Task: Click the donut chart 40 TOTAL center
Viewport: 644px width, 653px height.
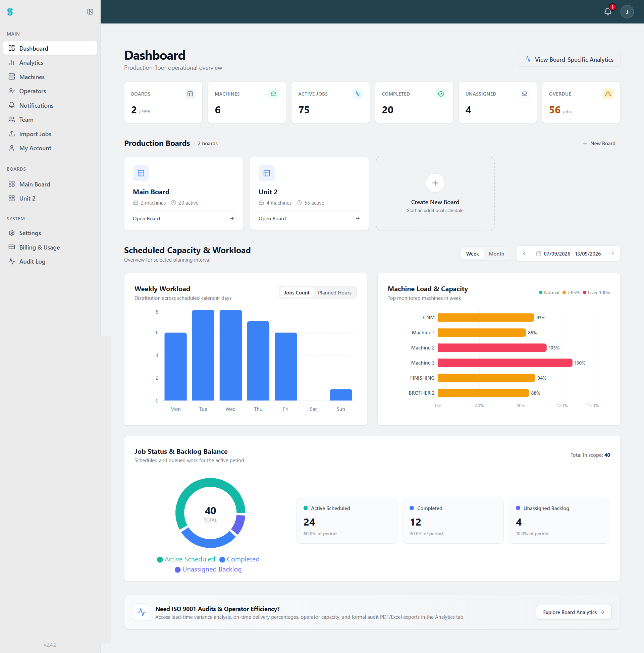Action: pos(210,513)
